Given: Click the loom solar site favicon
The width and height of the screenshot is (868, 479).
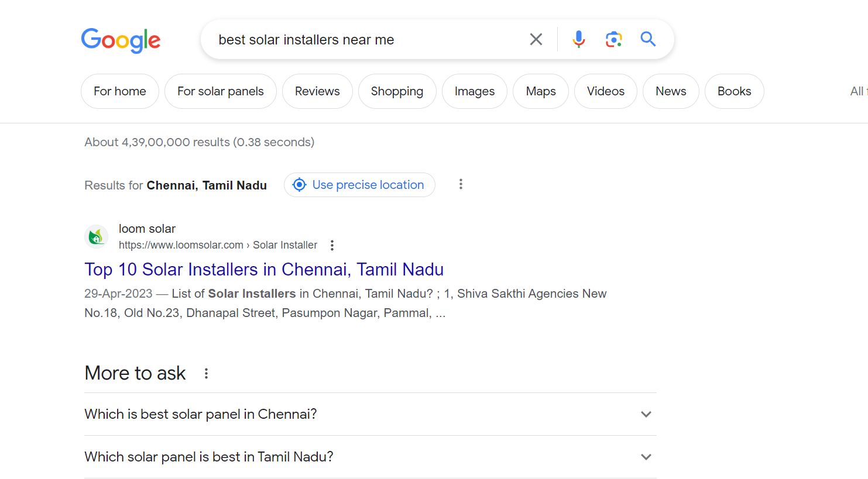Looking at the screenshot, I should (97, 237).
